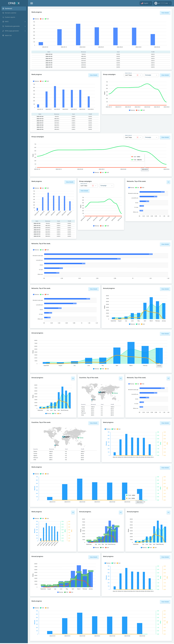174x644 pixels.
Task: Open Select interval dropdown in full-width Group campaigns
Action: click(x=133, y=137)
